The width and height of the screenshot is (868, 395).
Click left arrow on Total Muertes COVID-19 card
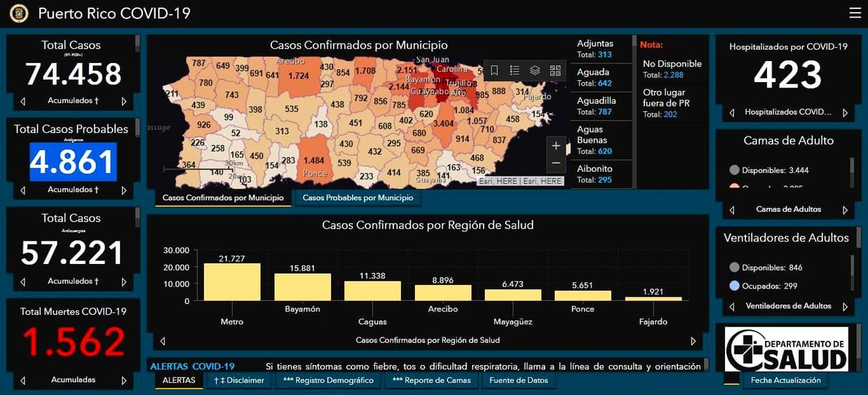coord(22,380)
